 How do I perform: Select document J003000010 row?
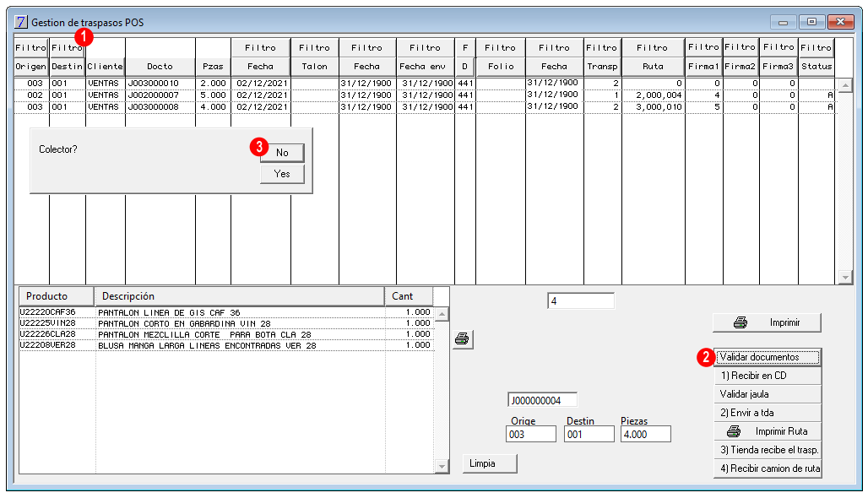coord(426,84)
